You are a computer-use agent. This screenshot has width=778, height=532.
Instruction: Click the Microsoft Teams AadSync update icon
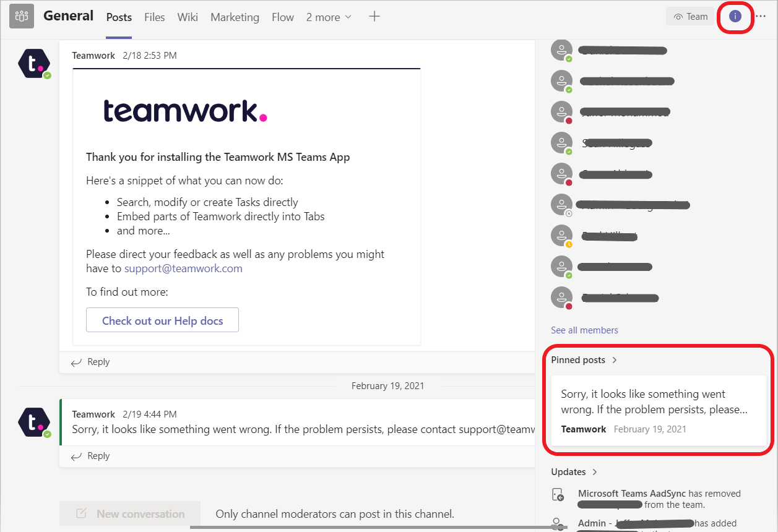[x=558, y=495]
